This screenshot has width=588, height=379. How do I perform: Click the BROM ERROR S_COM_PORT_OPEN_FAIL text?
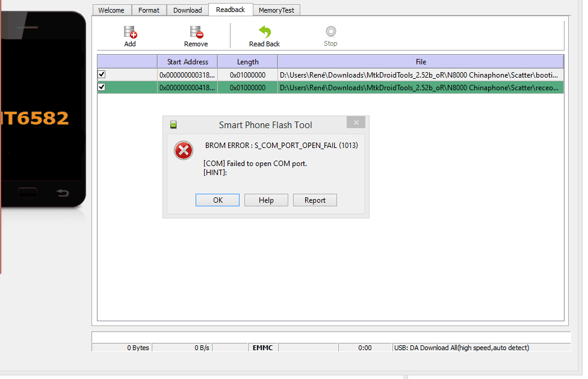pos(282,146)
